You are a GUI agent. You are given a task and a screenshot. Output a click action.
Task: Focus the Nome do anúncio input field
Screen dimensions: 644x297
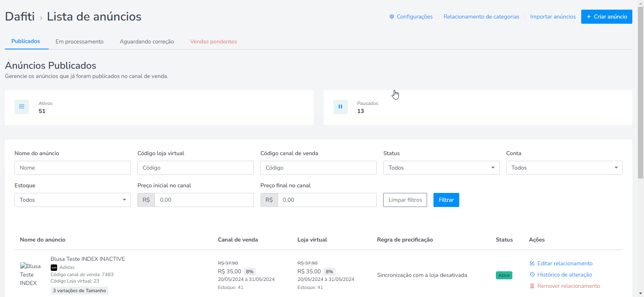72,168
